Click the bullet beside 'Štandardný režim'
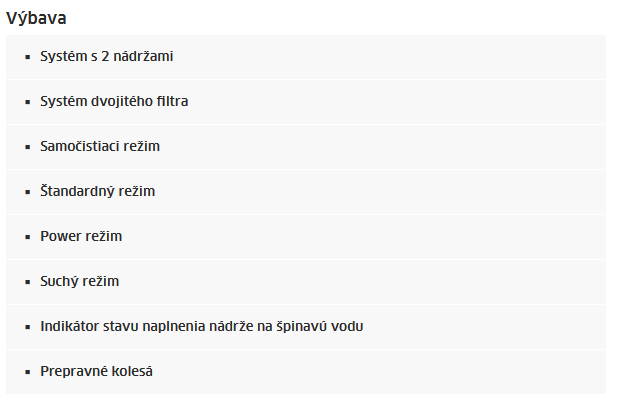Screen dimensions: 621x403 (x=28, y=192)
